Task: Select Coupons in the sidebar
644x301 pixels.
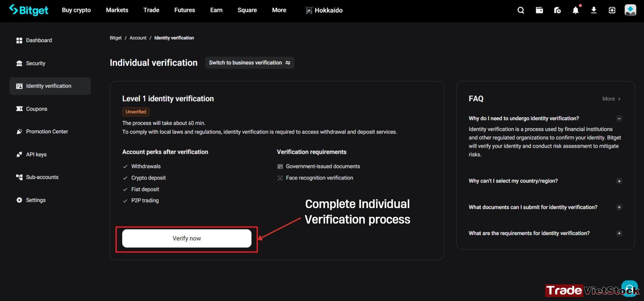Action: point(50,109)
